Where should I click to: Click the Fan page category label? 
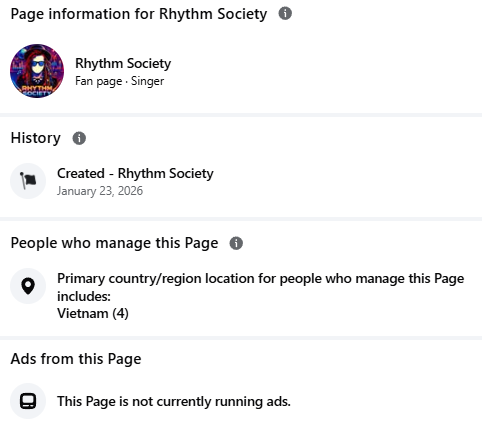[x=99, y=81]
